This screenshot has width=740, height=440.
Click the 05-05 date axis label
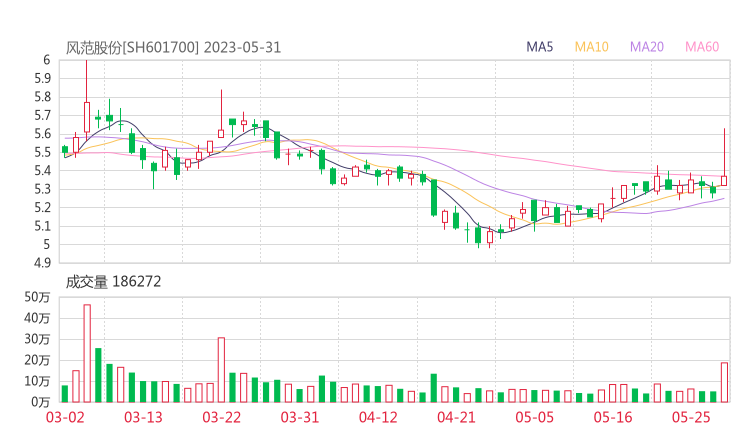point(535,417)
